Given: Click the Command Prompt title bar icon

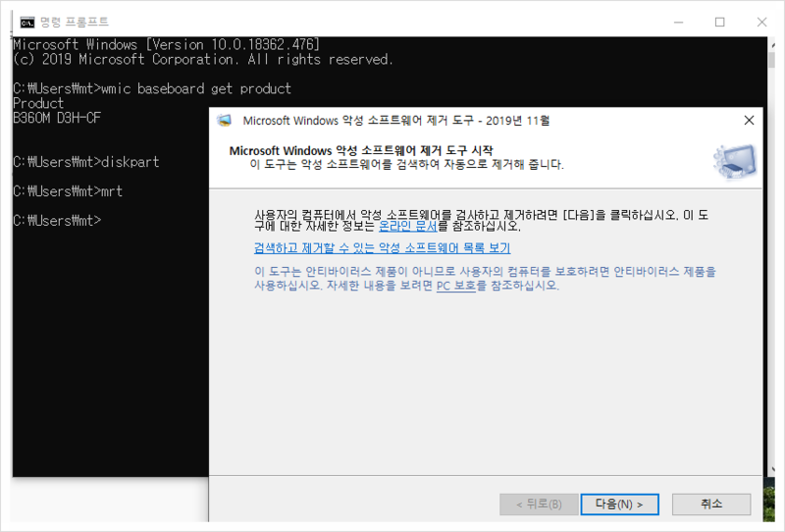Looking at the screenshot, I should [x=27, y=23].
